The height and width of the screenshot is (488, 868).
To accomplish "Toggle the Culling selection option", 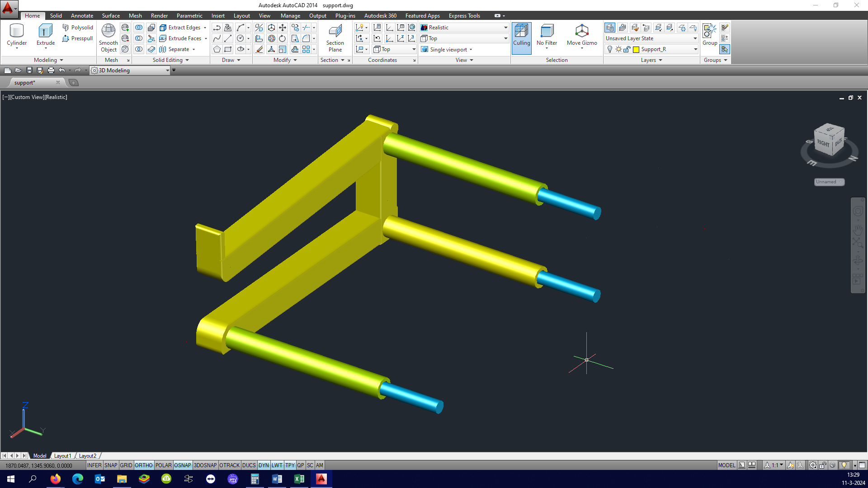I will tap(521, 38).
